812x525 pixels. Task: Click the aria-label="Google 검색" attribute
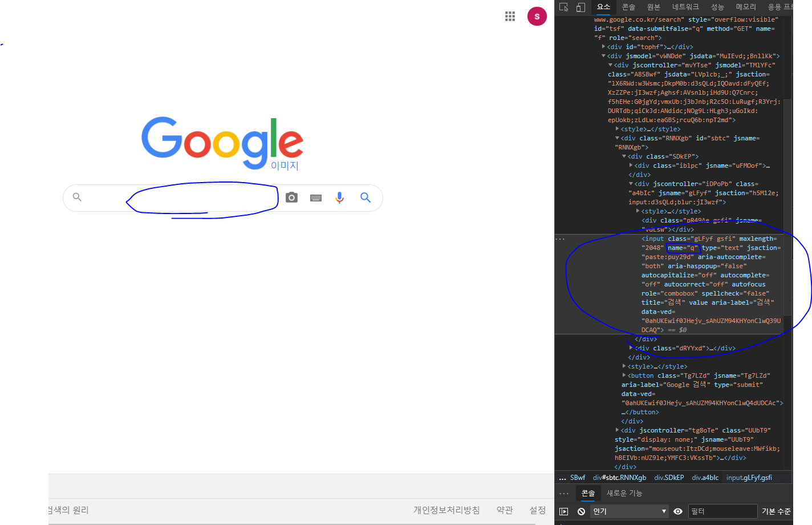tap(666, 385)
